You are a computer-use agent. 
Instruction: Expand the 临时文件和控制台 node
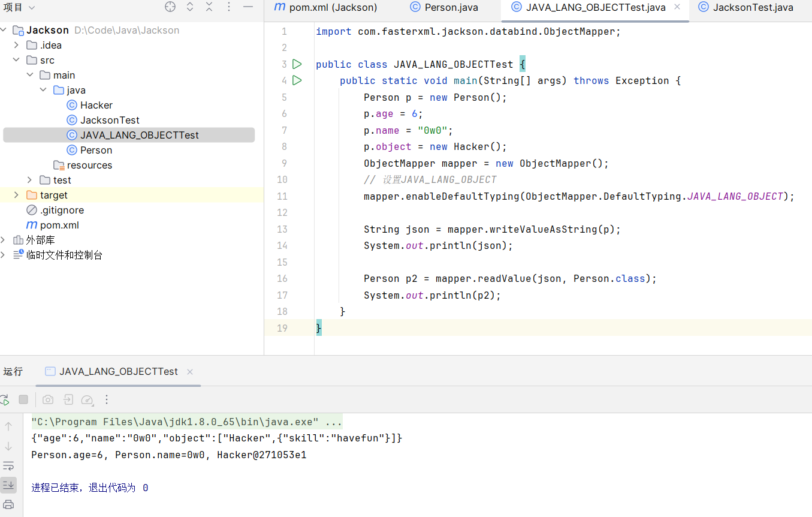[3, 255]
